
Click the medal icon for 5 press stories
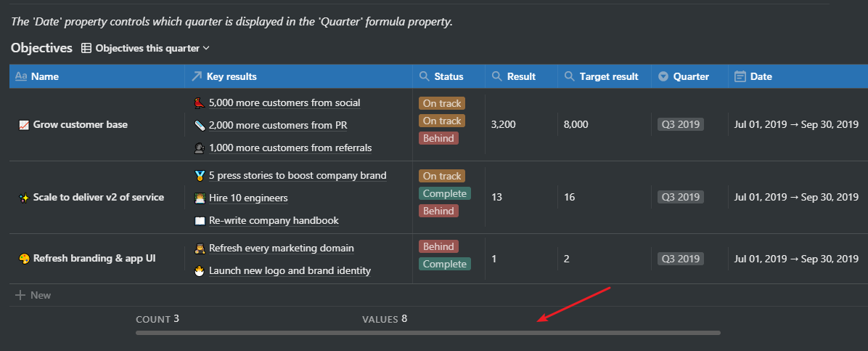[x=200, y=176]
